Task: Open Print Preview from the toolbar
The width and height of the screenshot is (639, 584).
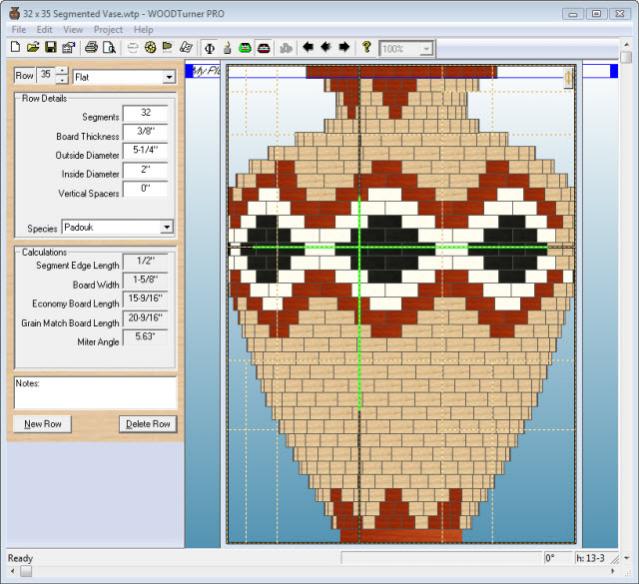Action: pos(108,47)
